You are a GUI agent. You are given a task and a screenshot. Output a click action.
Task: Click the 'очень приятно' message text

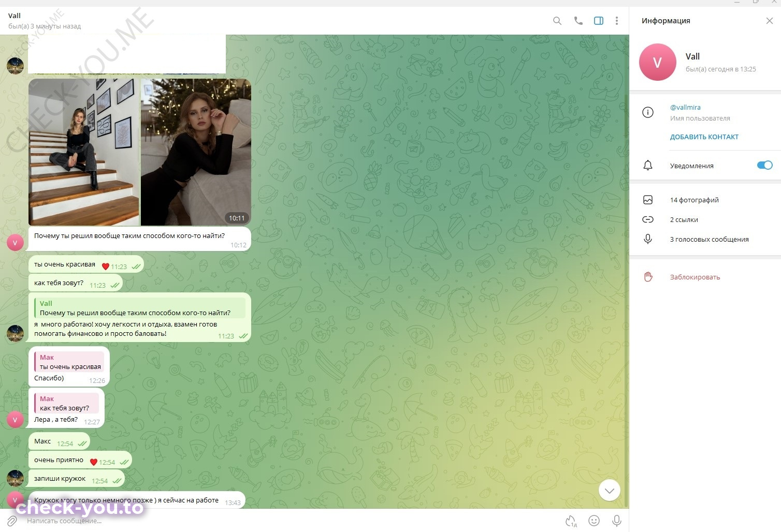pyautogui.click(x=59, y=460)
